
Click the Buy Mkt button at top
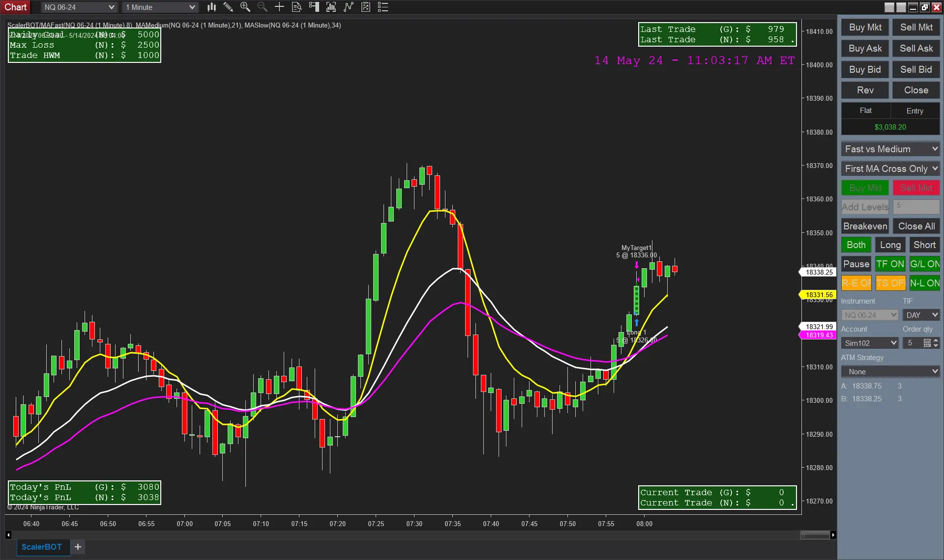(x=865, y=28)
